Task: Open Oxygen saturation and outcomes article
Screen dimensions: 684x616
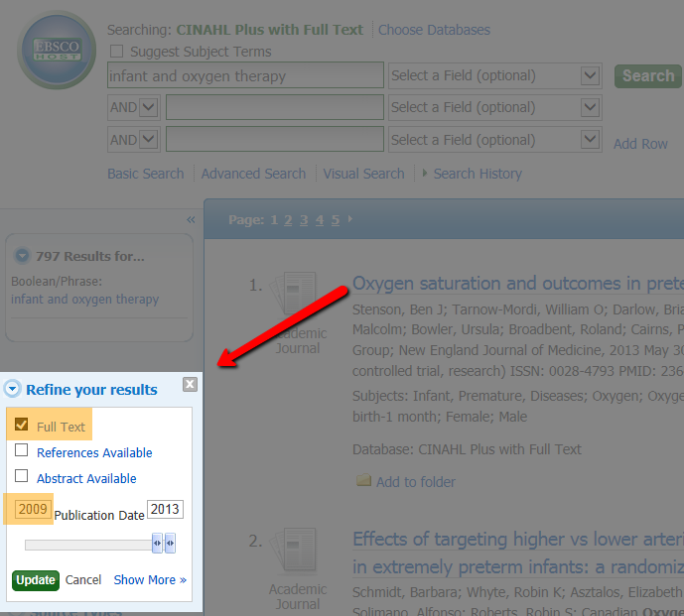Action: pos(518,284)
